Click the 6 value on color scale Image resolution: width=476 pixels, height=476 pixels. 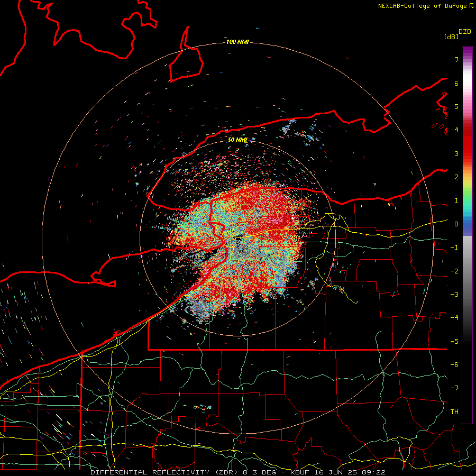pos(456,83)
